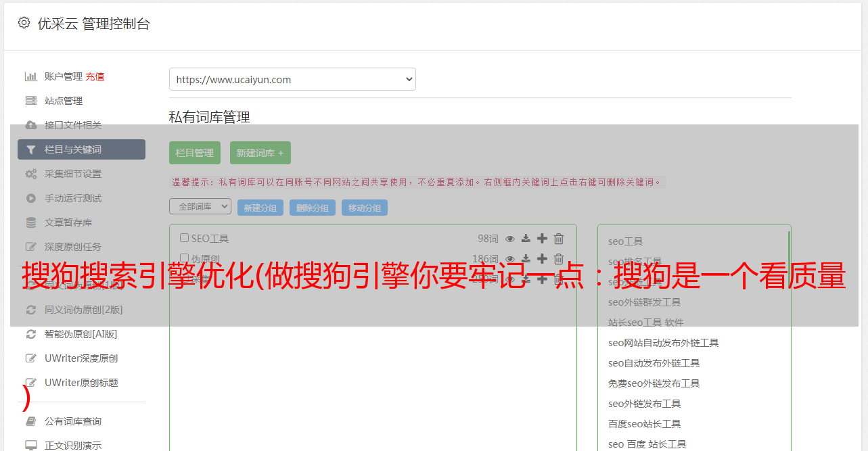This screenshot has height=451, width=868.
Task: Click the monitor icon for 正文识别演示
Action: click(x=31, y=446)
